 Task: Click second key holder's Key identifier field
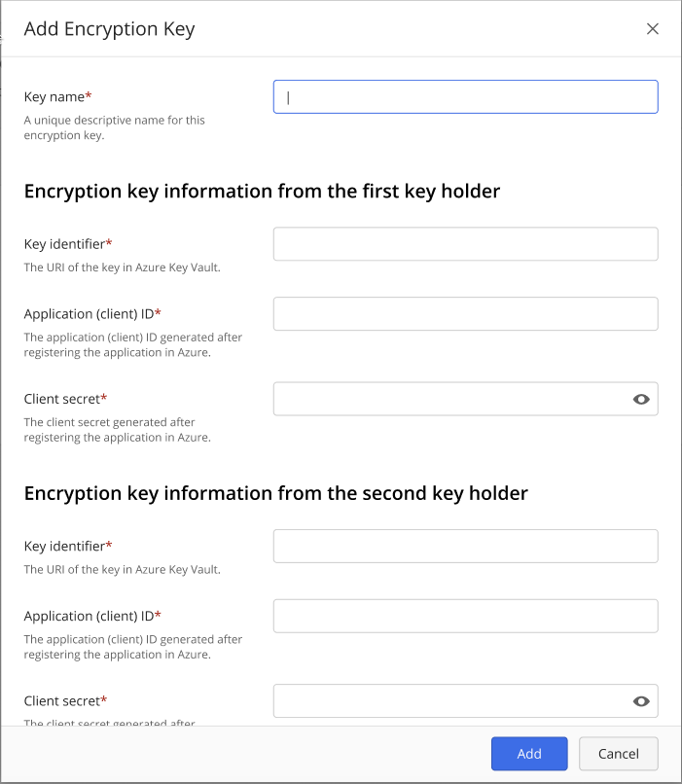click(x=465, y=546)
